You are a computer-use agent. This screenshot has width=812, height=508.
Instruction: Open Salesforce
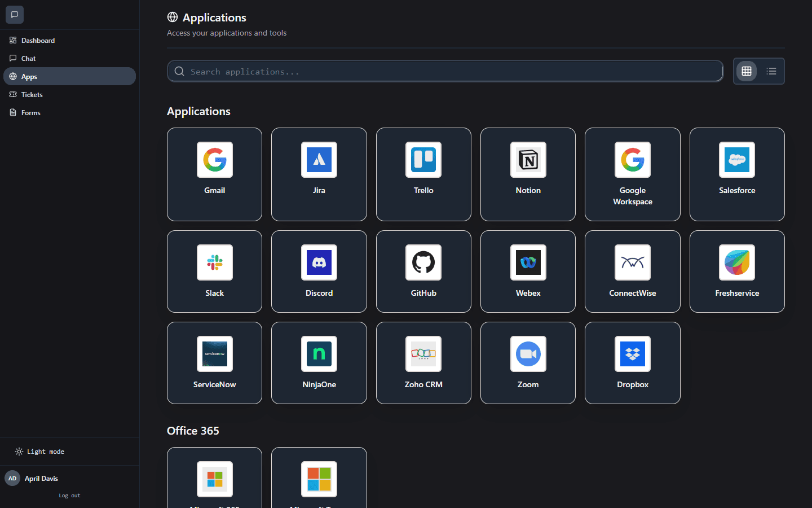(736, 174)
